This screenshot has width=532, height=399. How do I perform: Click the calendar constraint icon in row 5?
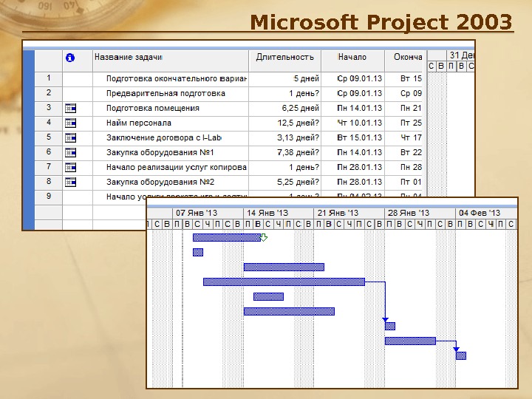(71, 137)
